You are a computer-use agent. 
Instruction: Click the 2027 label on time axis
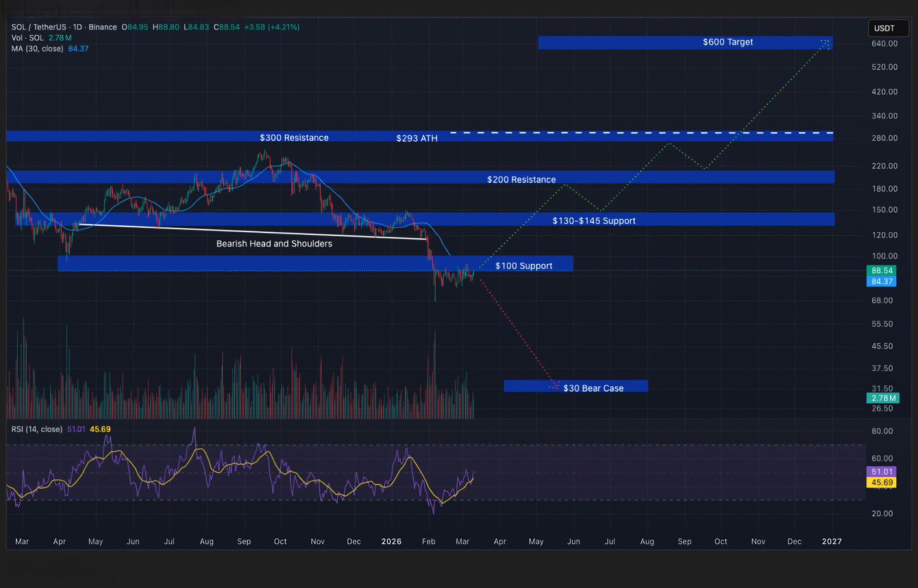click(x=831, y=541)
